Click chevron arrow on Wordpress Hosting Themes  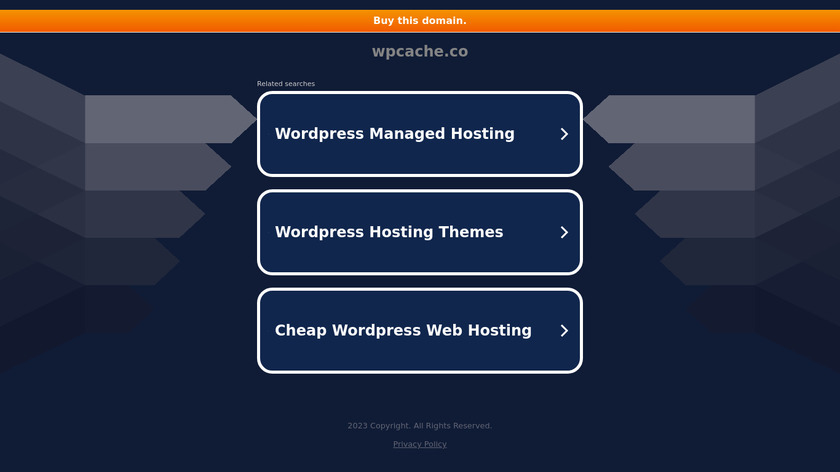(564, 232)
